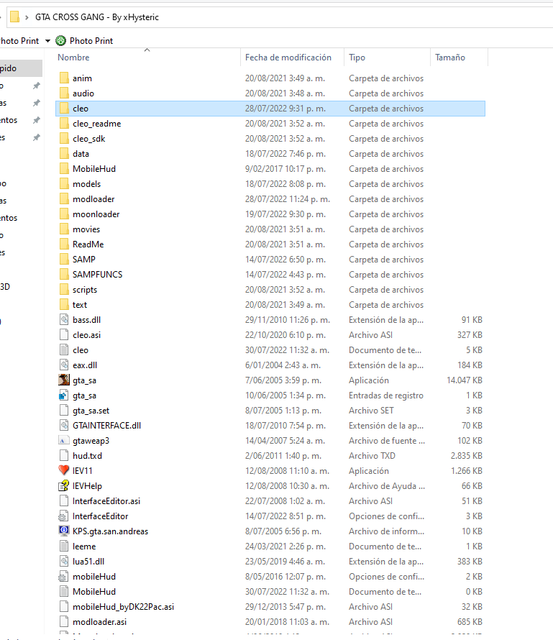Click the IEV11 heart application icon
Viewport: 553px width, 640px height.
pos(64,471)
